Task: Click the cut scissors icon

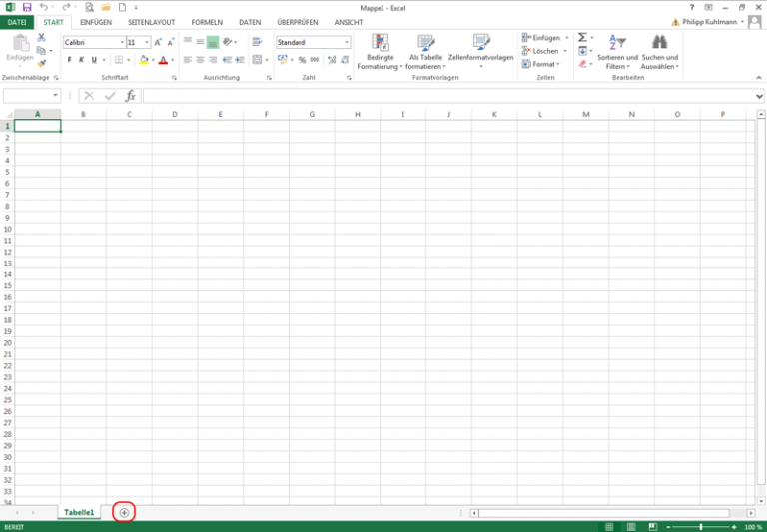Action: click(42, 38)
